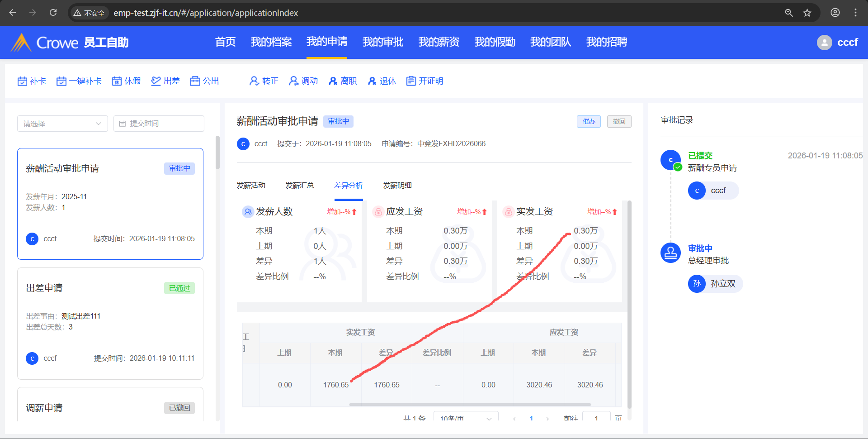Click the browser bookmark star icon
Screen dimensions: 868x439
pos(807,13)
